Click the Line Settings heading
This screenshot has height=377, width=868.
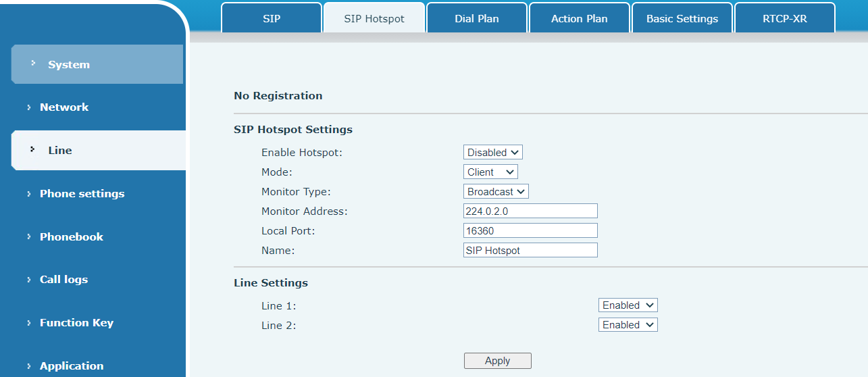tap(271, 283)
